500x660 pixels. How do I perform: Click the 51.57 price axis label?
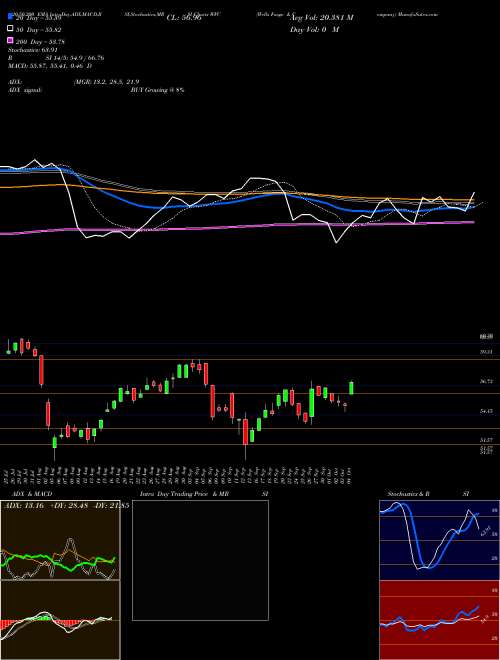point(487,440)
